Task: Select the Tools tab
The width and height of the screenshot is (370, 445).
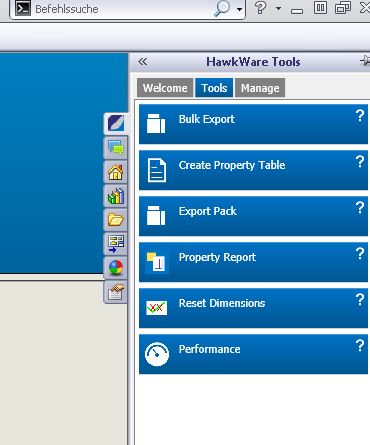Action: [214, 88]
